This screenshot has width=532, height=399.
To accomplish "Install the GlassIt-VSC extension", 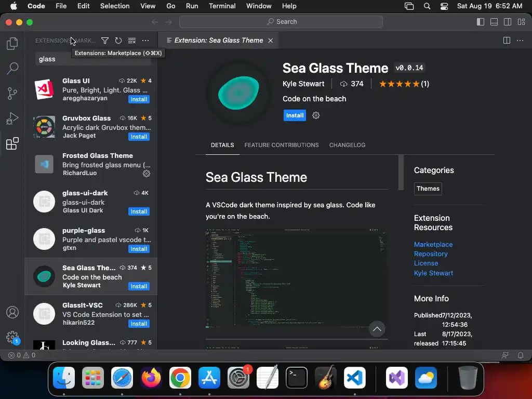I will pos(139,324).
